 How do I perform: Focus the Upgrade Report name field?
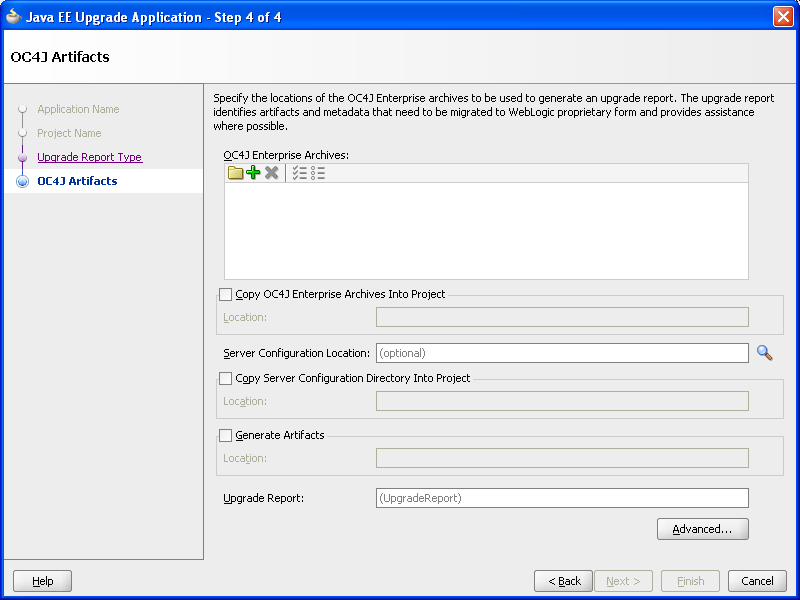click(562, 498)
